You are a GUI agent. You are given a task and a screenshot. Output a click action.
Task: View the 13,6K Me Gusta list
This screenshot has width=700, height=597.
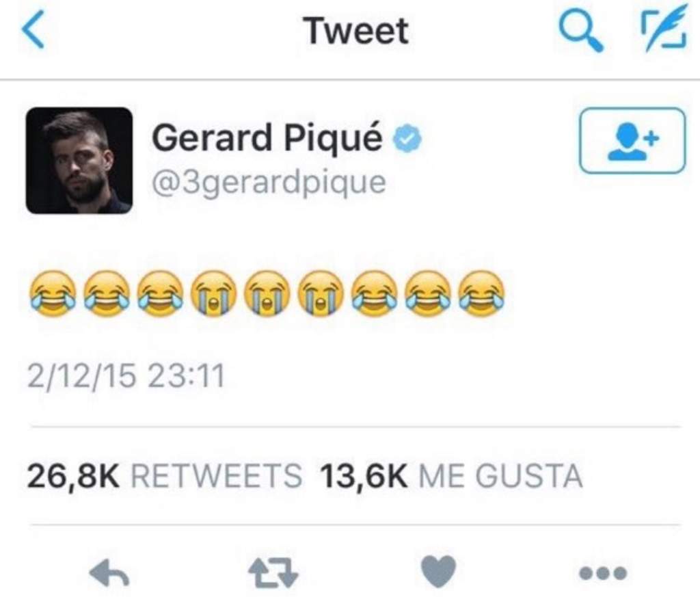tap(451, 476)
